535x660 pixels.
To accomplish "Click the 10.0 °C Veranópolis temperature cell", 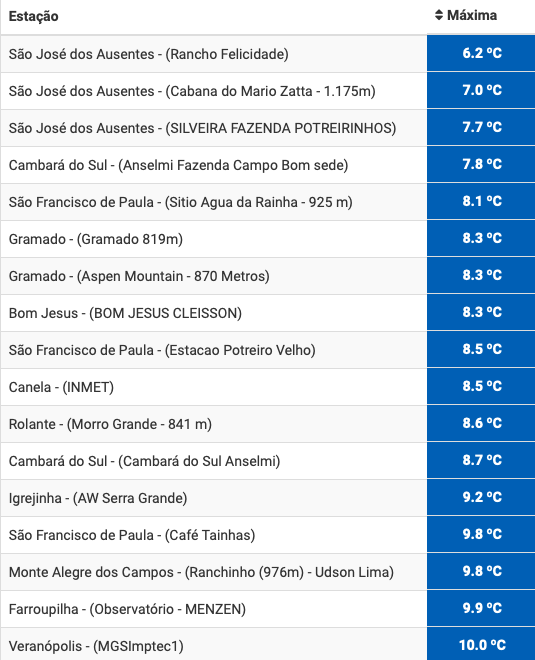I will tap(481, 644).
